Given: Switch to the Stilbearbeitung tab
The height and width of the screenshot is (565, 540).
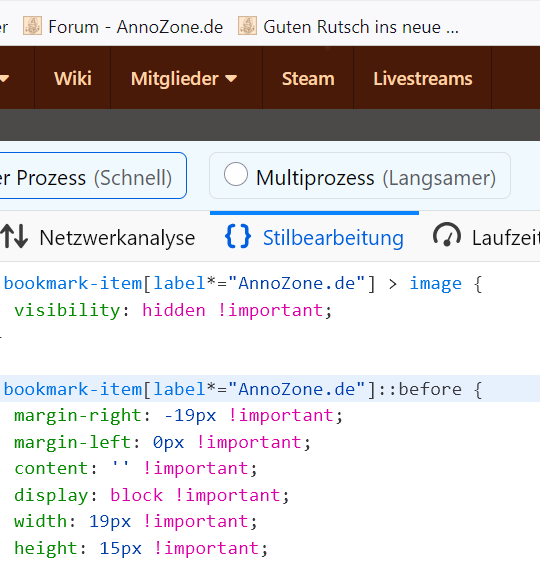Looking at the screenshot, I should 314,237.
